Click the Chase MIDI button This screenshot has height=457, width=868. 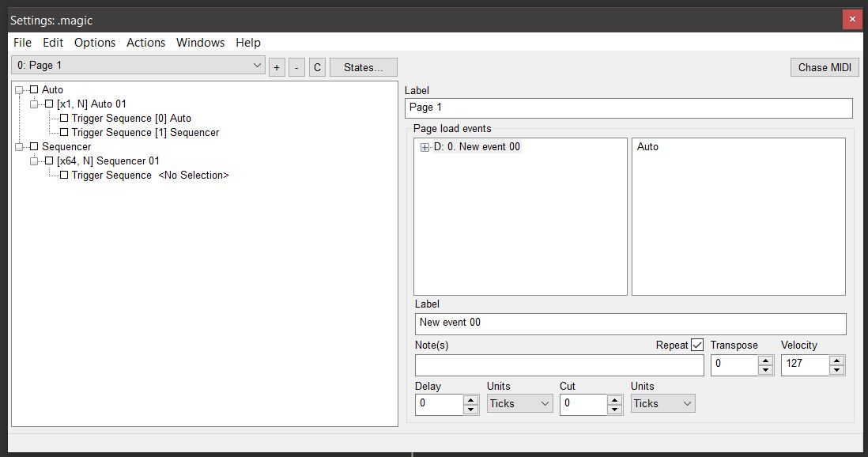825,66
